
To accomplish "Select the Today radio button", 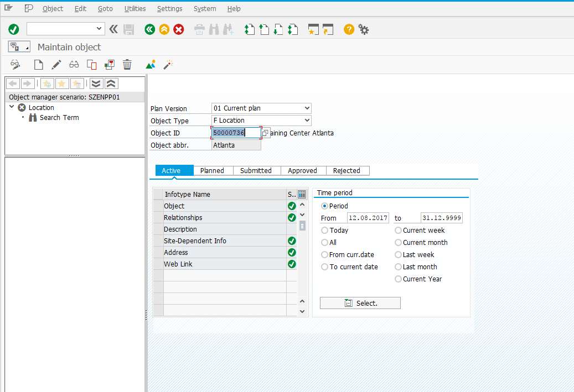I will (324, 231).
